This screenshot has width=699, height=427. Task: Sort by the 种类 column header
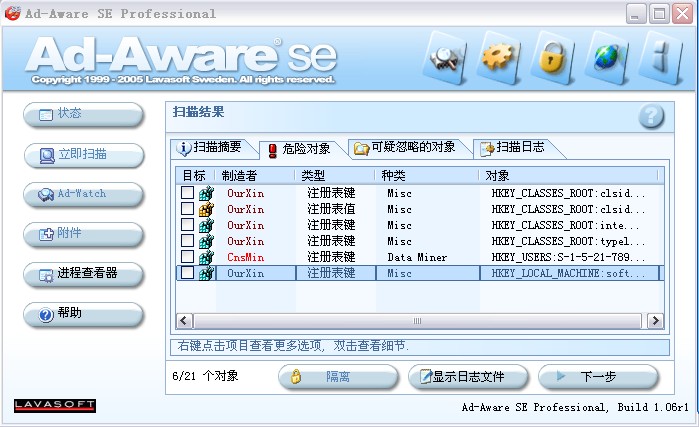pos(427,175)
